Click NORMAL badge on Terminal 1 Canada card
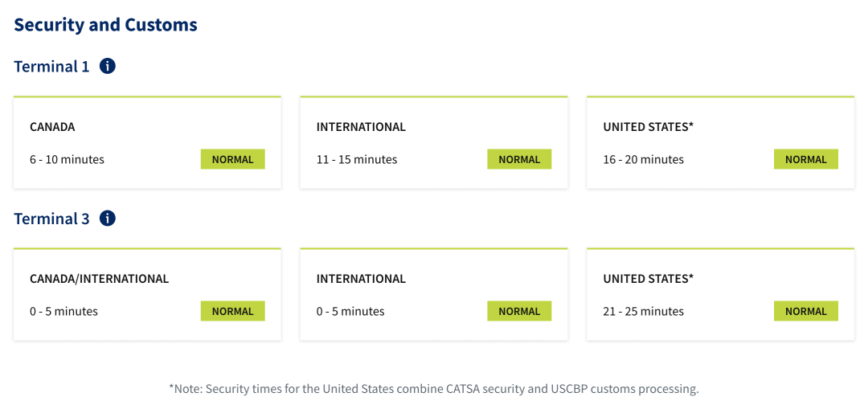This screenshot has height=409, width=868. (233, 159)
